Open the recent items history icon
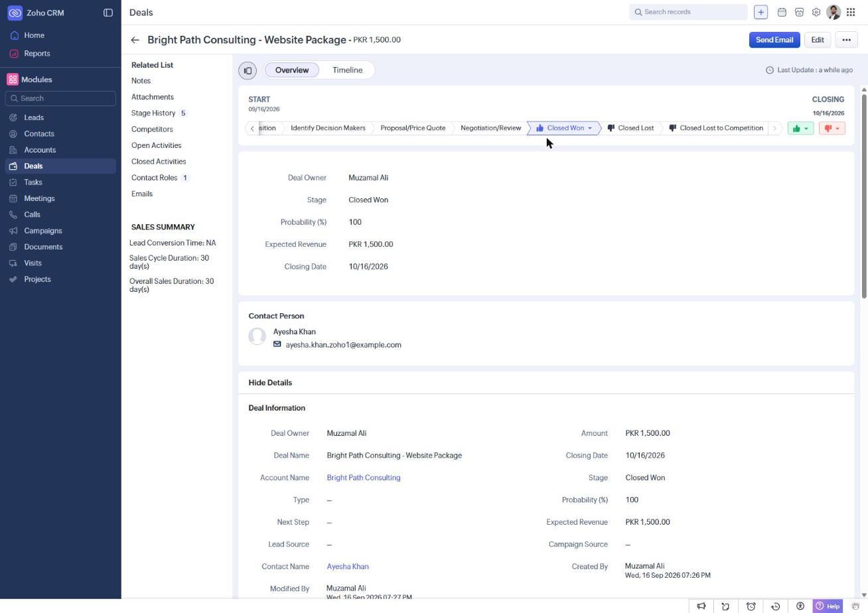 click(775, 606)
